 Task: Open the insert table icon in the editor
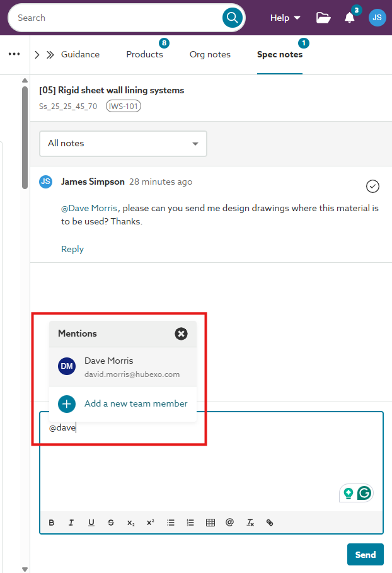pyautogui.click(x=210, y=522)
